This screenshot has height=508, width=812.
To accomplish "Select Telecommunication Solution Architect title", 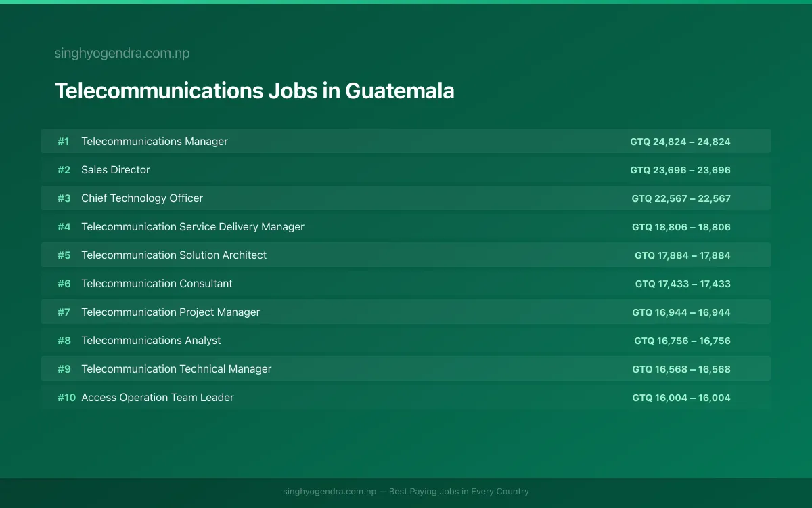I will point(174,255).
